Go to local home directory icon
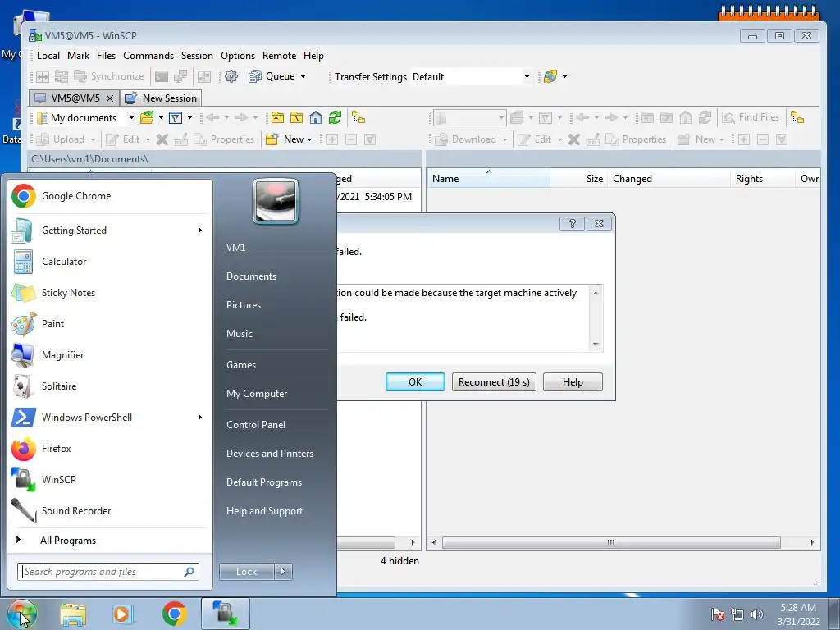 coord(316,118)
